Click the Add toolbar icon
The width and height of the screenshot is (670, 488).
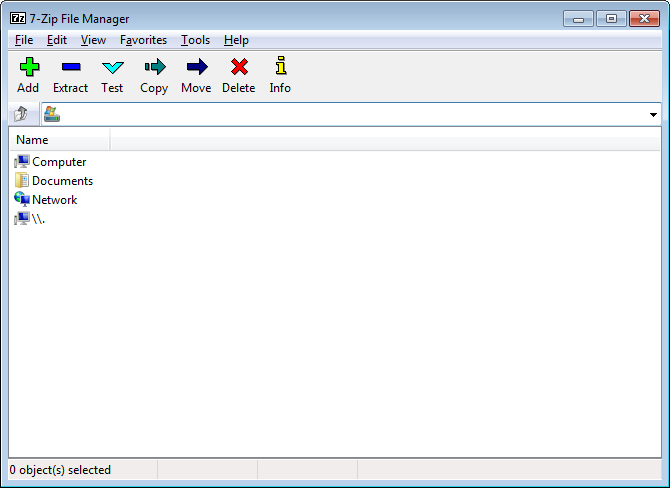tap(28, 68)
